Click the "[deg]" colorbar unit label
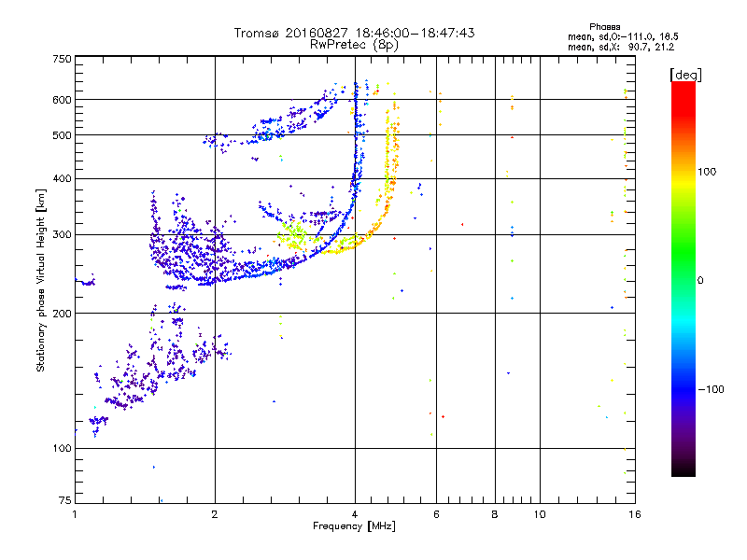This screenshot has height=560, width=747. pyautogui.click(x=685, y=75)
